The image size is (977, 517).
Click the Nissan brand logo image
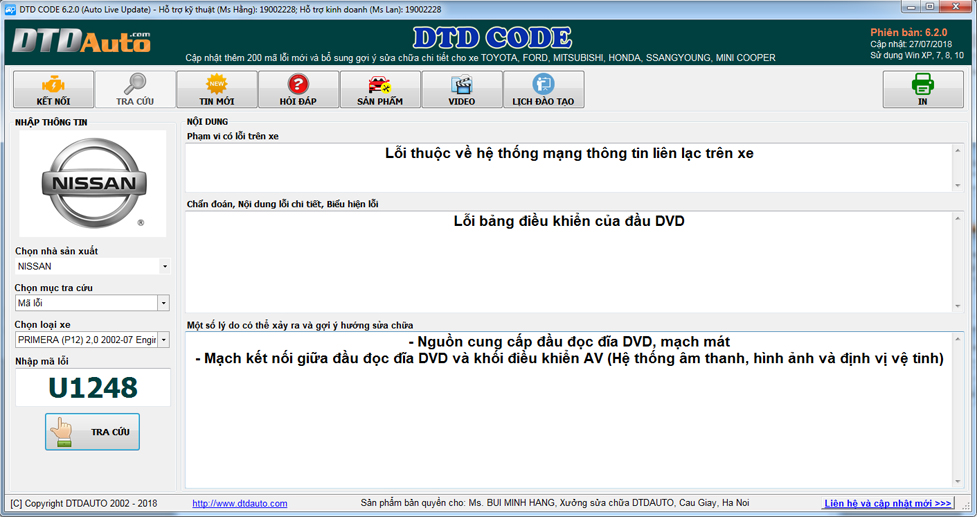click(x=93, y=183)
